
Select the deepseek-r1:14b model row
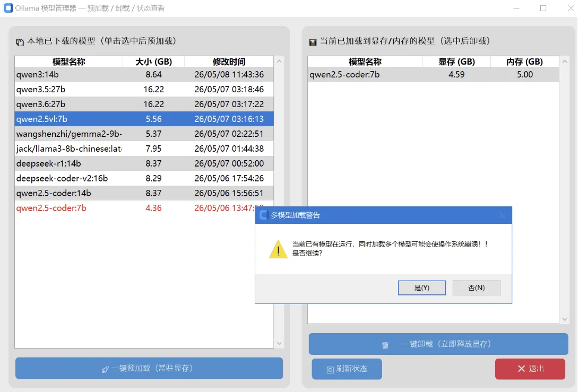[x=144, y=163]
